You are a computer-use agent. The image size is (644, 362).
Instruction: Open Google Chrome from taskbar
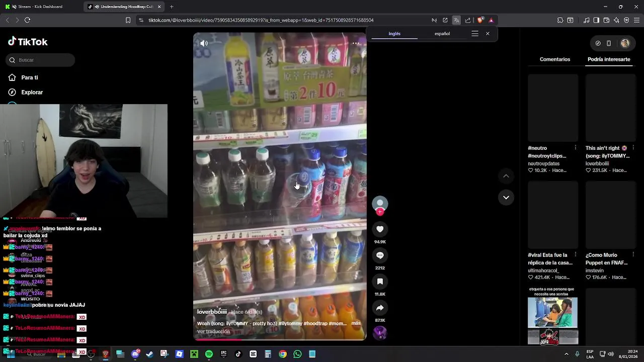pyautogui.click(x=283, y=354)
